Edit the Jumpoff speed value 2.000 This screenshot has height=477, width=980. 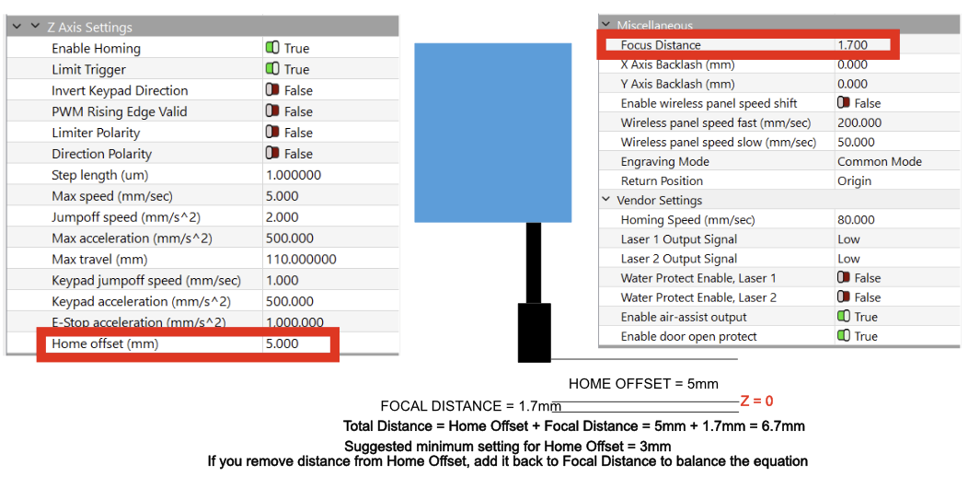[282, 217]
